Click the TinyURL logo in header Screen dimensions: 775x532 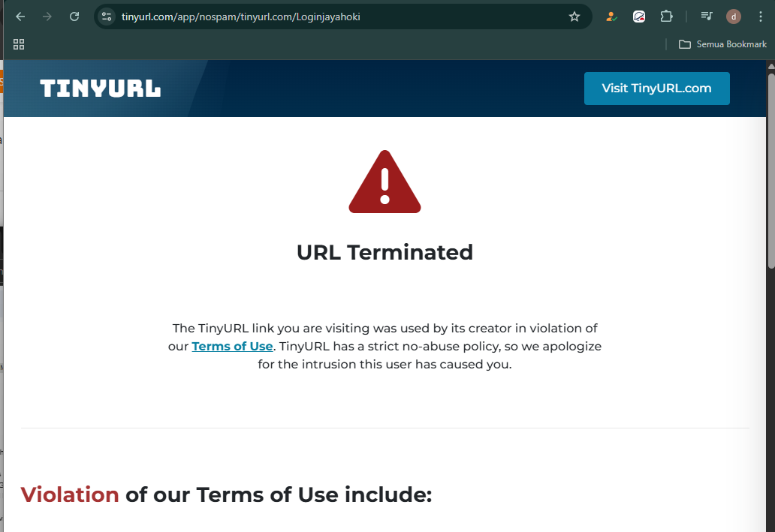[101, 89]
